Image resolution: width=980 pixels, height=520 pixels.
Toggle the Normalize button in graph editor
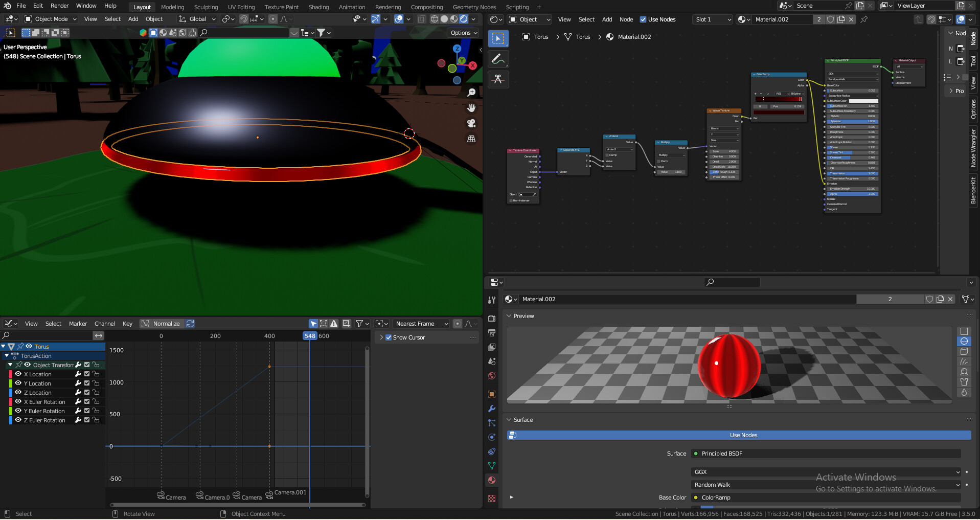(161, 324)
